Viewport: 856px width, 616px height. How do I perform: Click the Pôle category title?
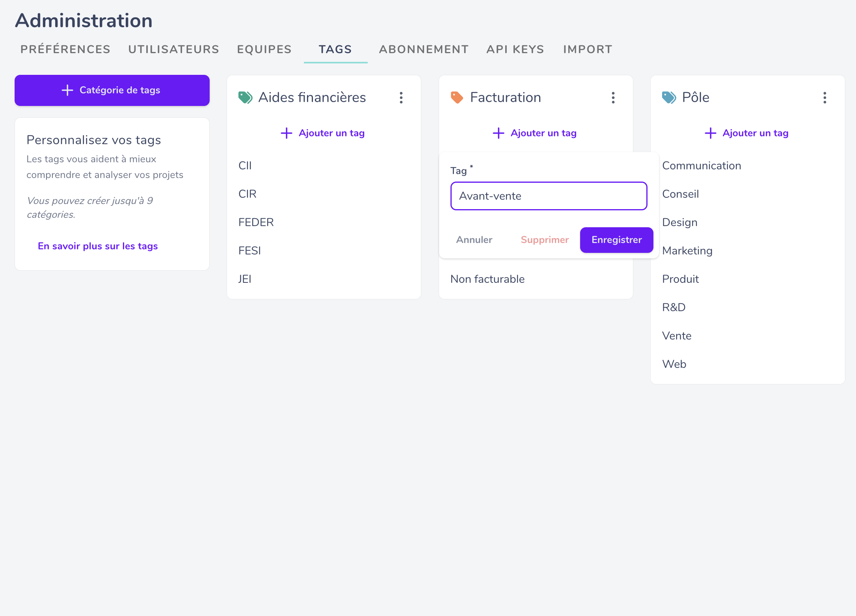(x=696, y=97)
